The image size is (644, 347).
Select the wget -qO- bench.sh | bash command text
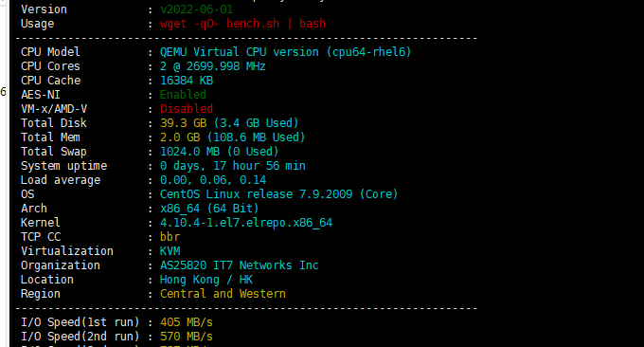click(x=242, y=24)
